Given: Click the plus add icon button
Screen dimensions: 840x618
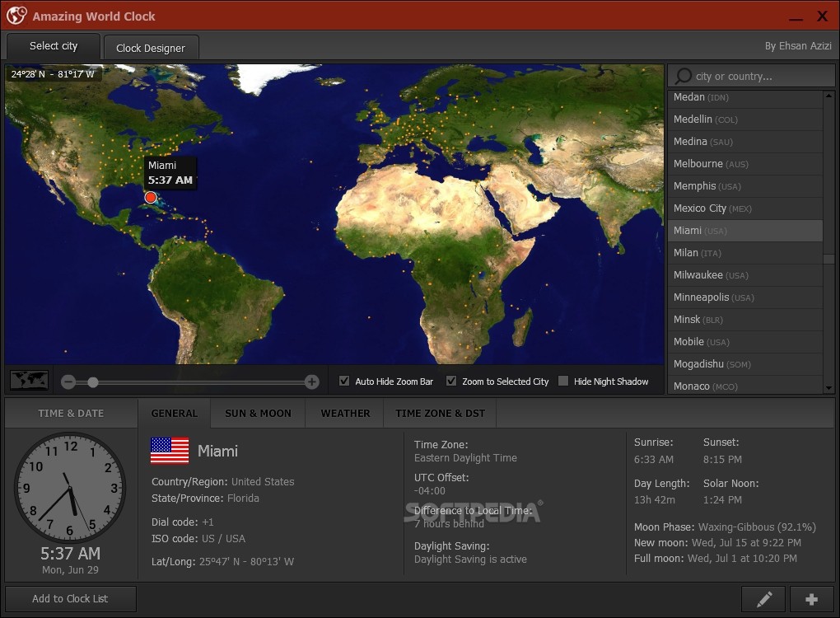Looking at the screenshot, I should (812, 599).
